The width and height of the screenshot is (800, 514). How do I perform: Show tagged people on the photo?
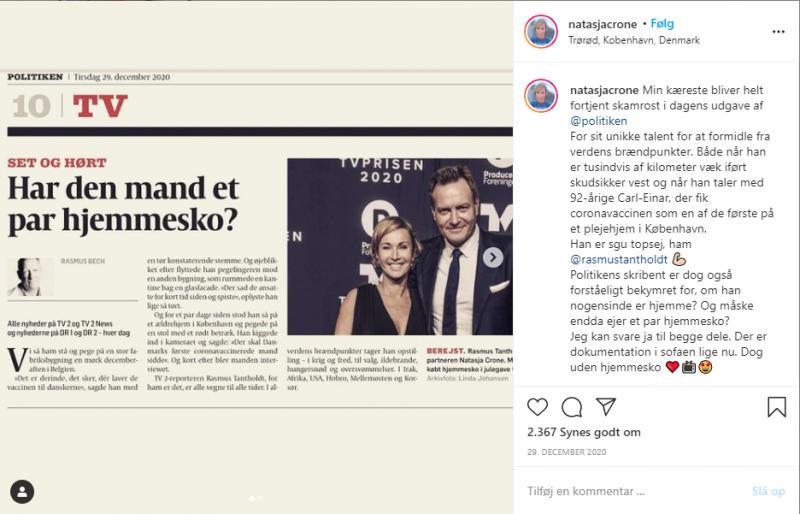pyautogui.click(x=22, y=492)
